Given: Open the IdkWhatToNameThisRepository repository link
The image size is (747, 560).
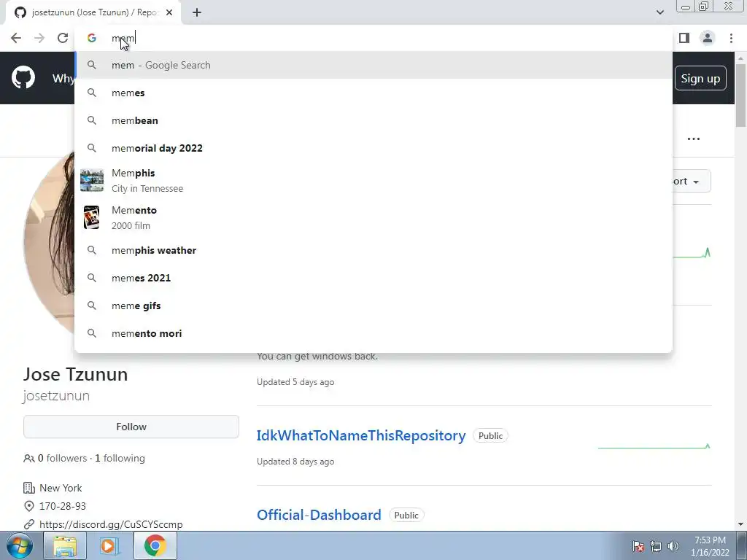Looking at the screenshot, I should coord(361,436).
